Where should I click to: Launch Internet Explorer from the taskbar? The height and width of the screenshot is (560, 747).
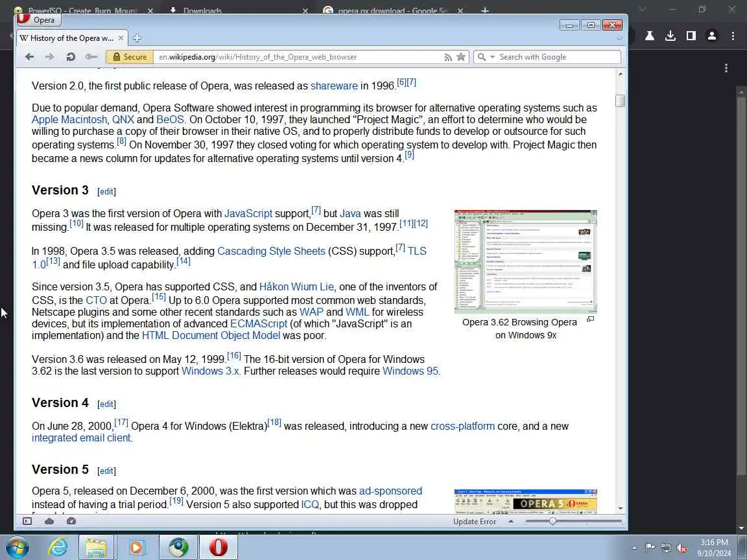click(58, 547)
